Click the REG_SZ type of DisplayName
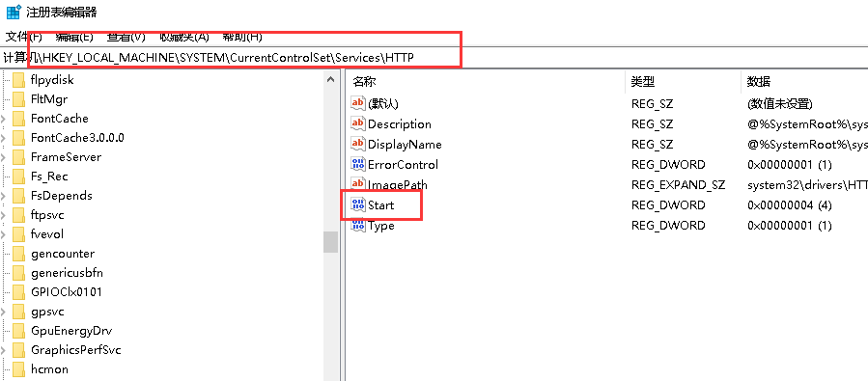The image size is (868, 381). click(652, 145)
